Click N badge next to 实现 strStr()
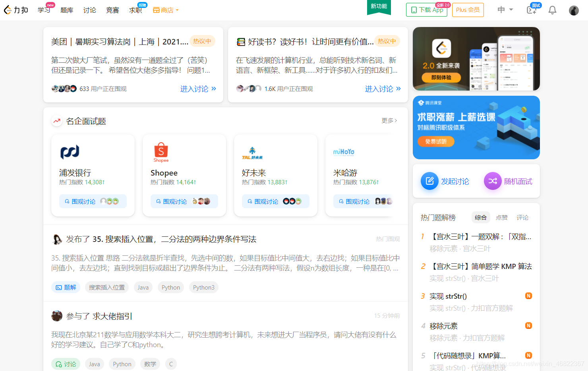The image size is (588, 371). tap(528, 296)
